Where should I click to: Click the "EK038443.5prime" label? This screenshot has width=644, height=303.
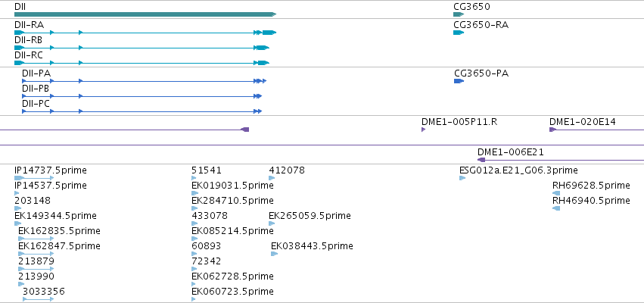(x=312, y=246)
